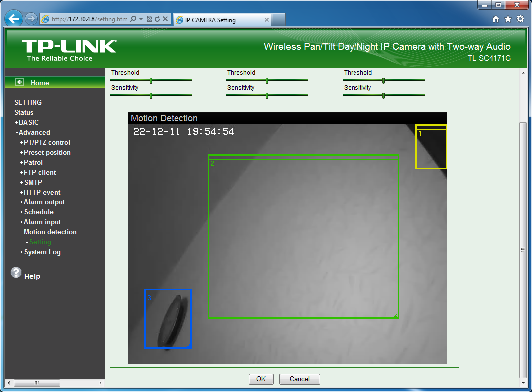Click the Motion Detection video title
Viewport: 532px width, 392px height.
pos(164,118)
